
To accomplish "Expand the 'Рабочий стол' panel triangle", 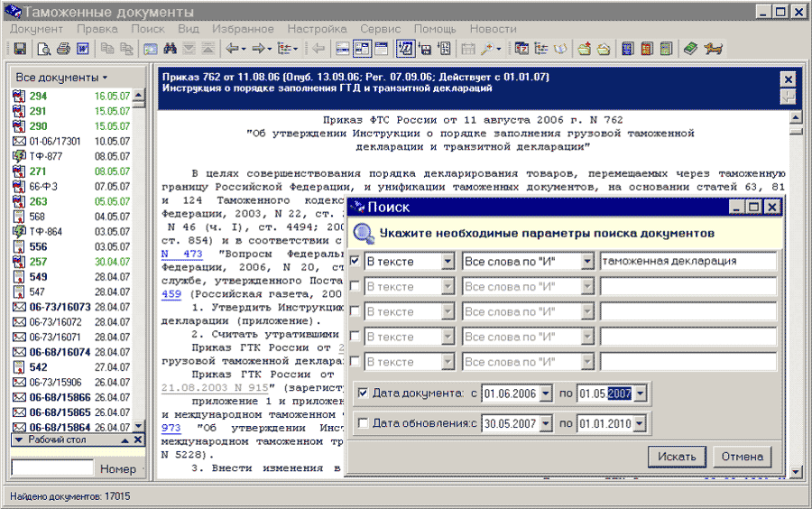I will (19, 440).
